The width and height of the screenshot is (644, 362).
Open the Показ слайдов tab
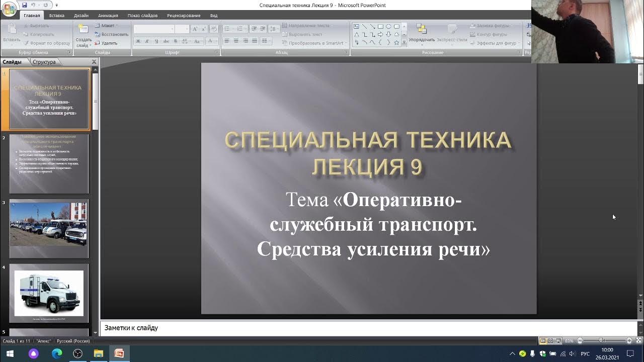(x=142, y=16)
